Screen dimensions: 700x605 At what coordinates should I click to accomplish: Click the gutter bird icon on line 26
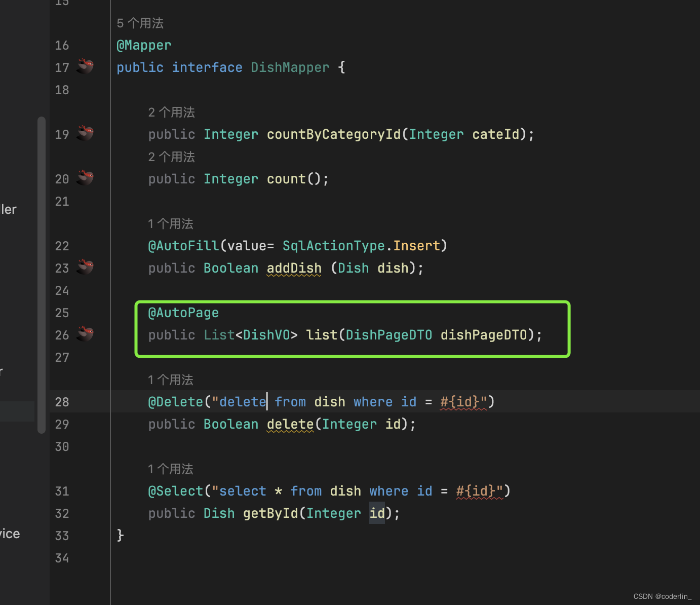click(85, 333)
